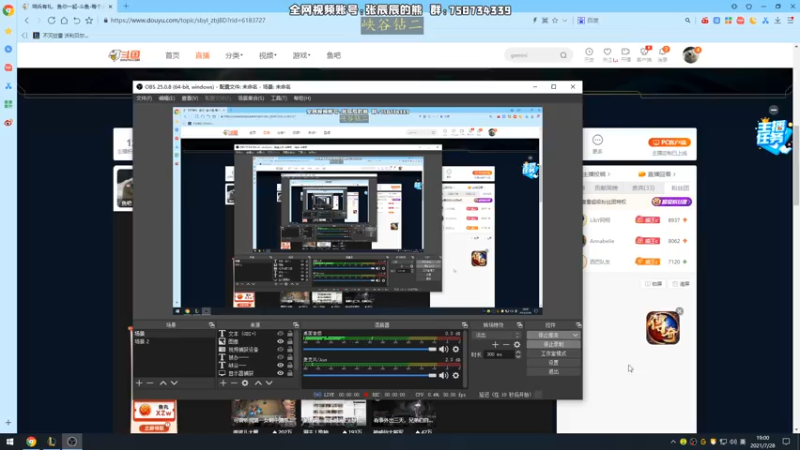
Task: Pop out the OBS controls dock
Action: point(578,325)
